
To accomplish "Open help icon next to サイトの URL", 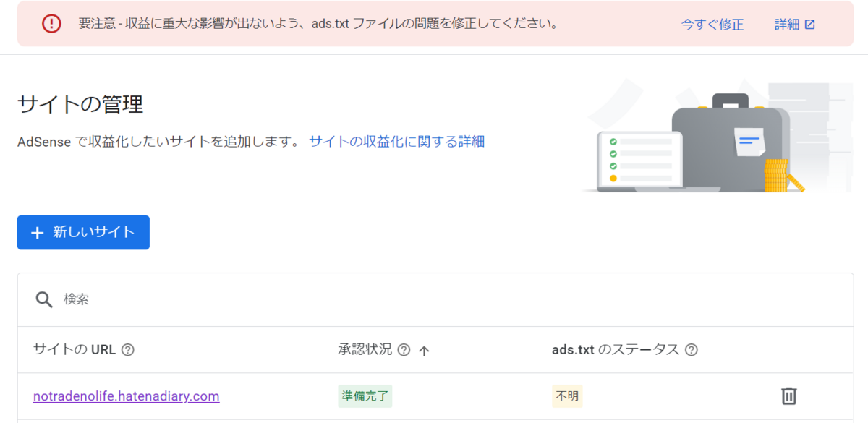I will coord(128,350).
